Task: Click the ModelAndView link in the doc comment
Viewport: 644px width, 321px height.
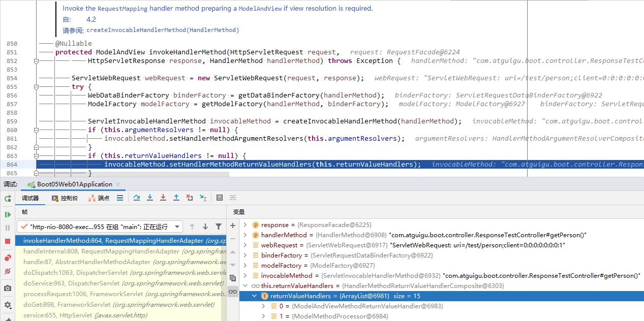Action: click(260, 9)
